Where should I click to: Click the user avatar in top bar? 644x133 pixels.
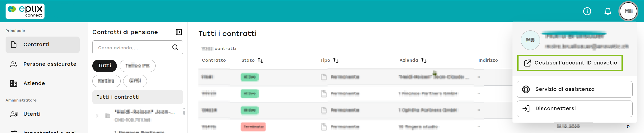point(628,11)
